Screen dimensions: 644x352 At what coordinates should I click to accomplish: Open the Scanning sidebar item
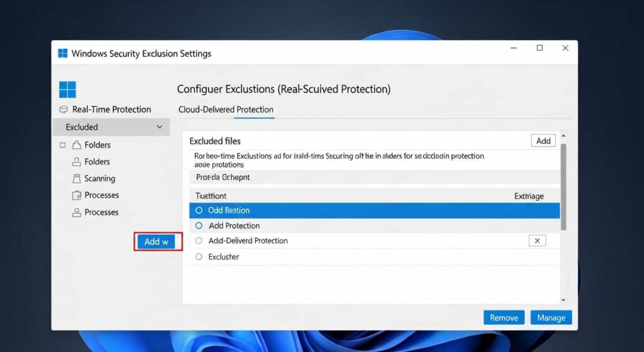click(x=99, y=178)
